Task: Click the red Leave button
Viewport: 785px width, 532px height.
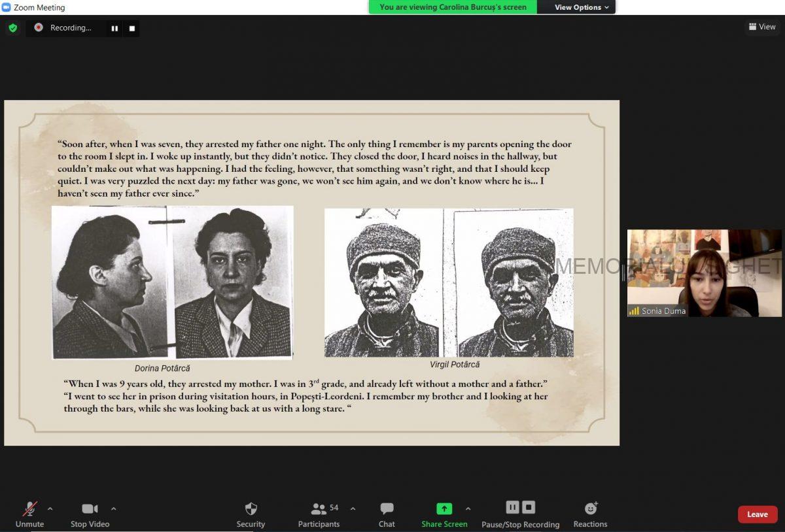Action: click(758, 514)
